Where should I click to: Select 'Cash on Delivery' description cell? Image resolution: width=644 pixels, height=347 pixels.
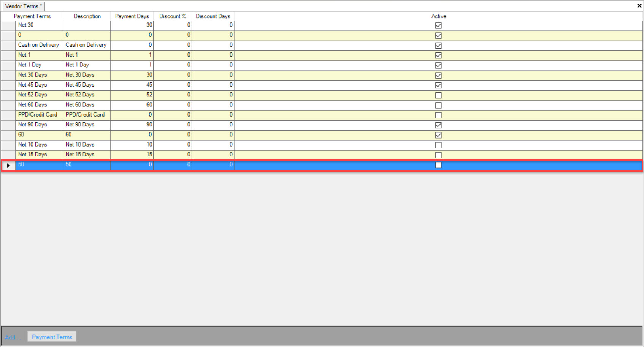[87, 45]
